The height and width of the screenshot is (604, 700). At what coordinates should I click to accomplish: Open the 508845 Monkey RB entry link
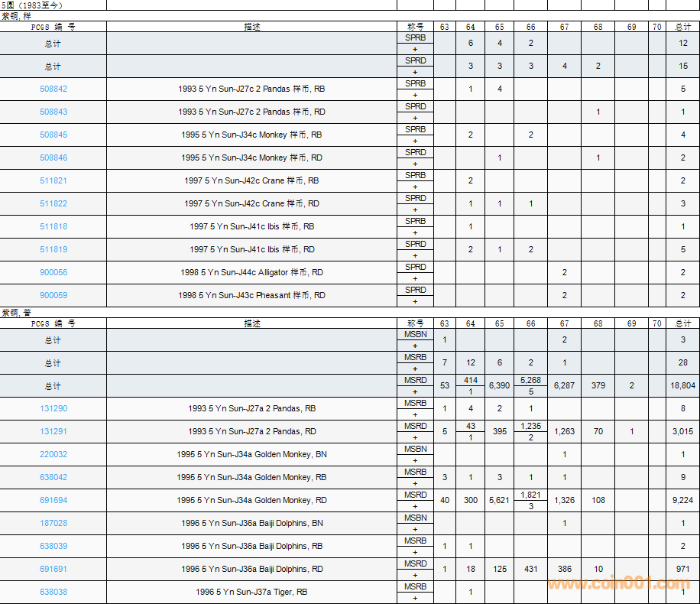pyautogui.click(x=53, y=135)
